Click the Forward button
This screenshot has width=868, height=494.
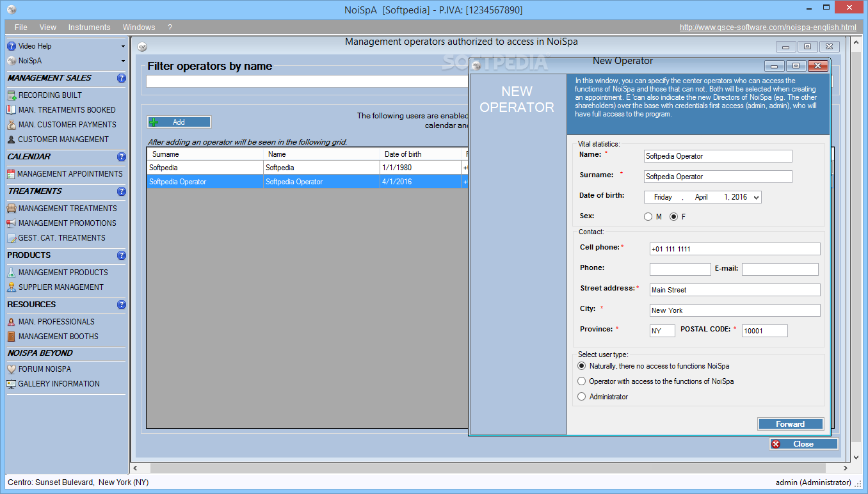click(x=791, y=424)
